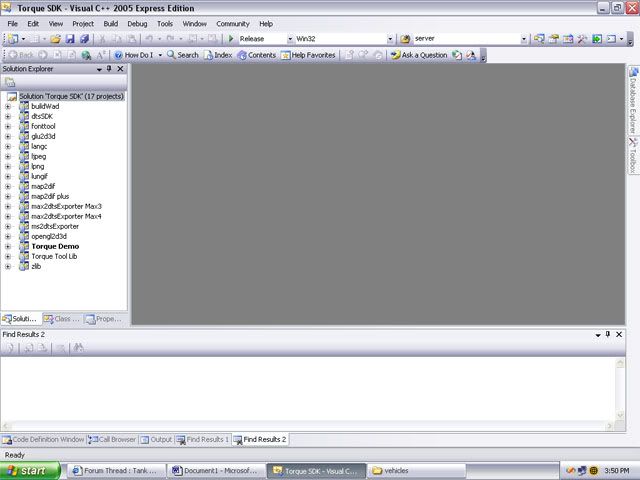This screenshot has height=480, width=640.
Task: Select the zlib project in the tree
Action: click(38, 266)
